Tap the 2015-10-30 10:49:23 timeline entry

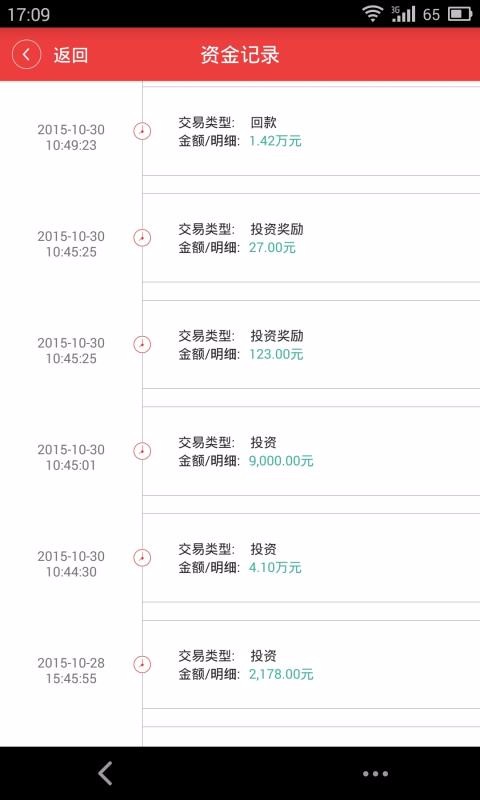coord(71,137)
